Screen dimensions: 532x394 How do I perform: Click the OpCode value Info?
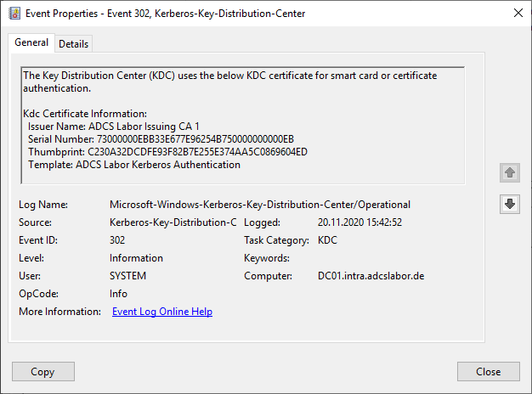pos(119,294)
